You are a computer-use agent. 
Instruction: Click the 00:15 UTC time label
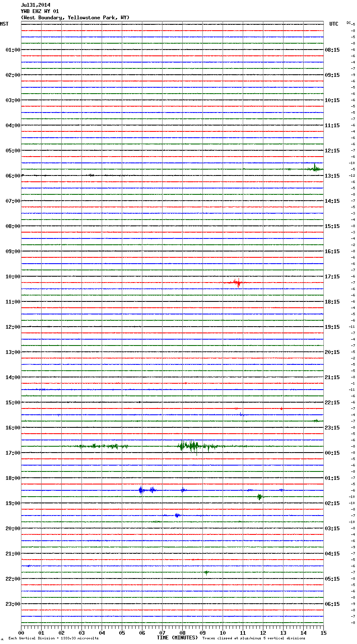(x=332, y=453)
